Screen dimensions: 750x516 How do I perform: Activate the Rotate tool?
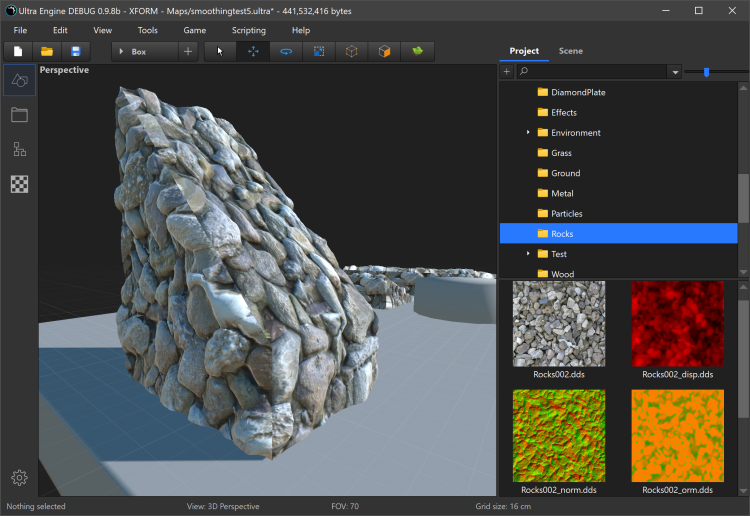286,51
